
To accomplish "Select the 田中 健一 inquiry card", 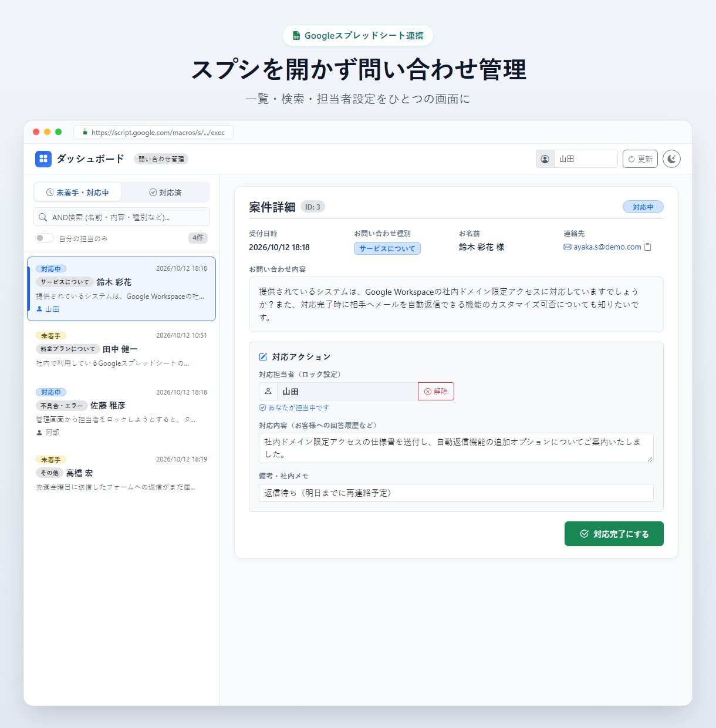I will coord(121,350).
